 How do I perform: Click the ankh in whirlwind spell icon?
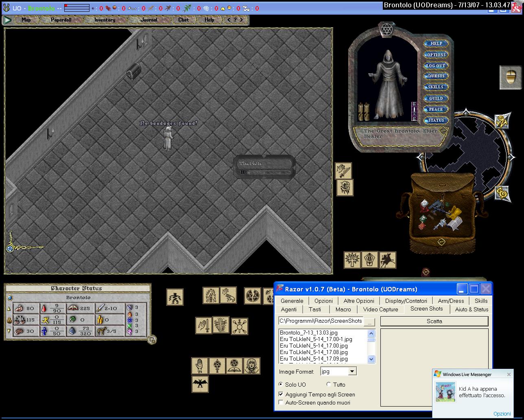[221, 325]
